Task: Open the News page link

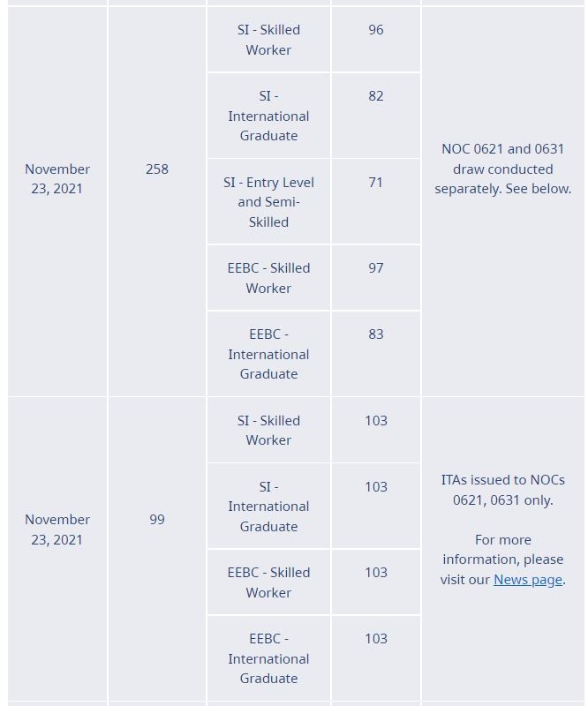Action: click(528, 580)
